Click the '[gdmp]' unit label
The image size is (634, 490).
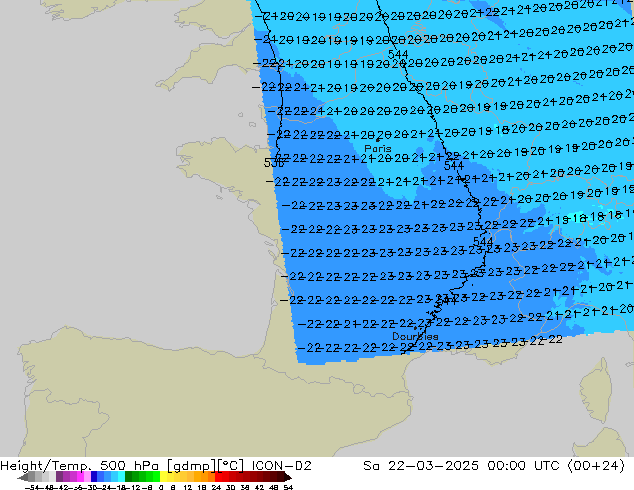click(191, 466)
